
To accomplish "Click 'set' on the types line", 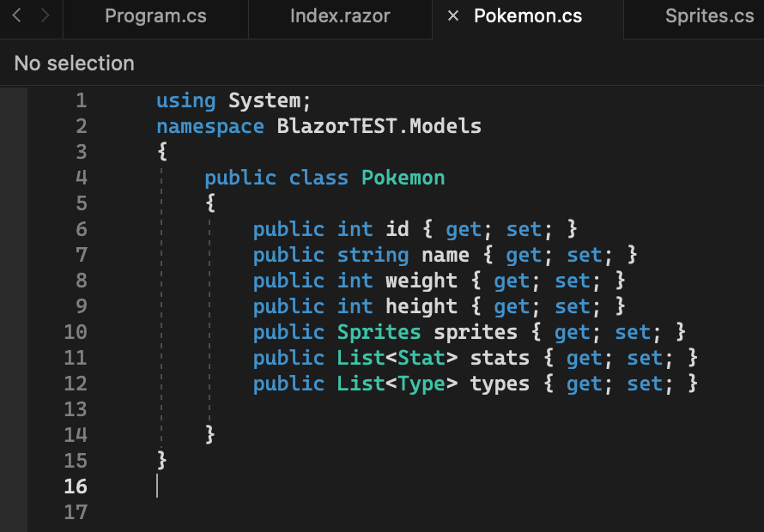I will point(645,384).
